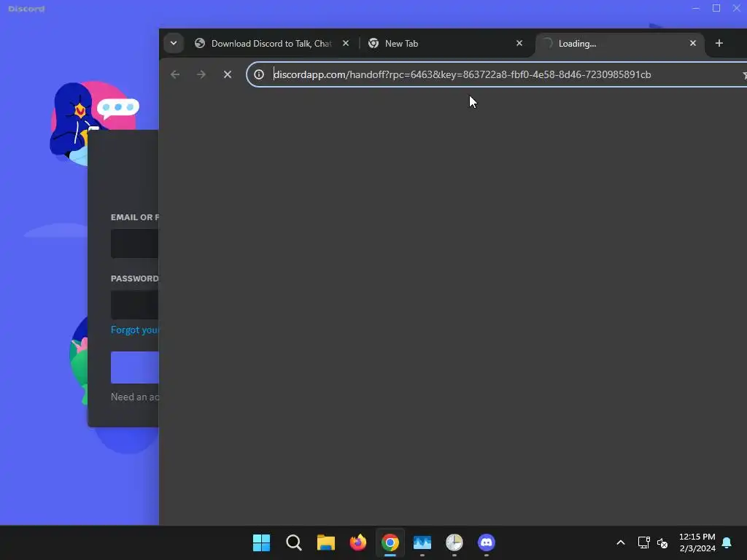Switch to the New Tab tab

click(x=444, y=43)
